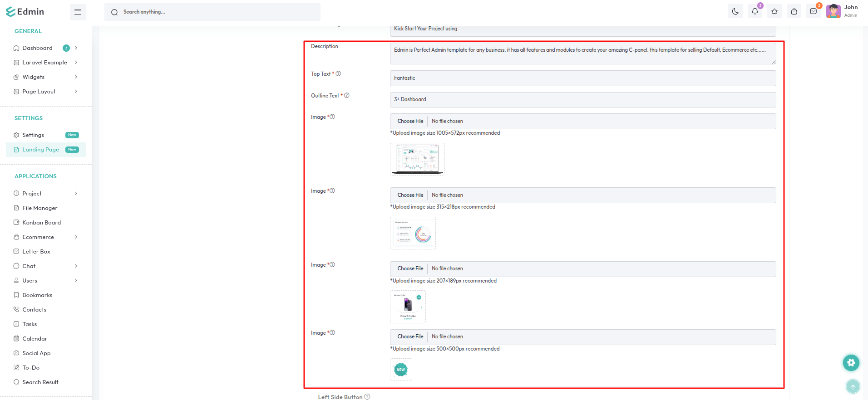The height and width of the screenshot is (400, 868).
Task: Click the laptop dashboard preview thumbnail
Action: click(417, 159)
